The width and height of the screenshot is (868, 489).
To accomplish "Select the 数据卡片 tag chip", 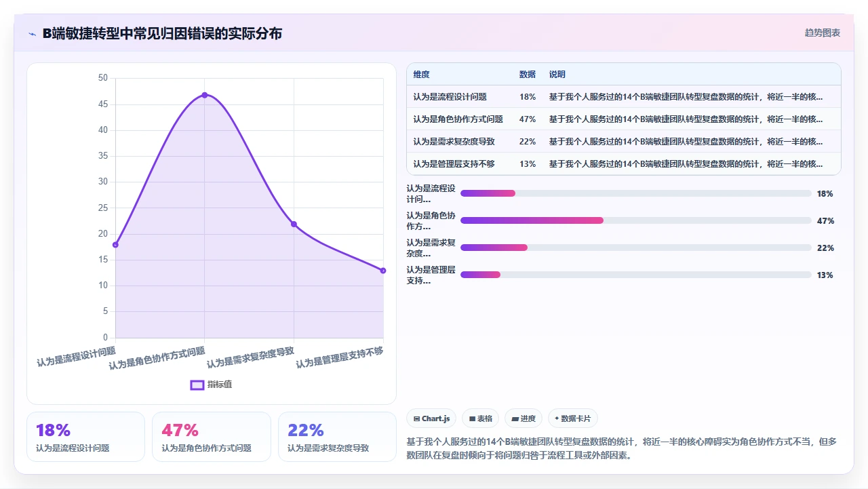I will [x=573, y=418].
